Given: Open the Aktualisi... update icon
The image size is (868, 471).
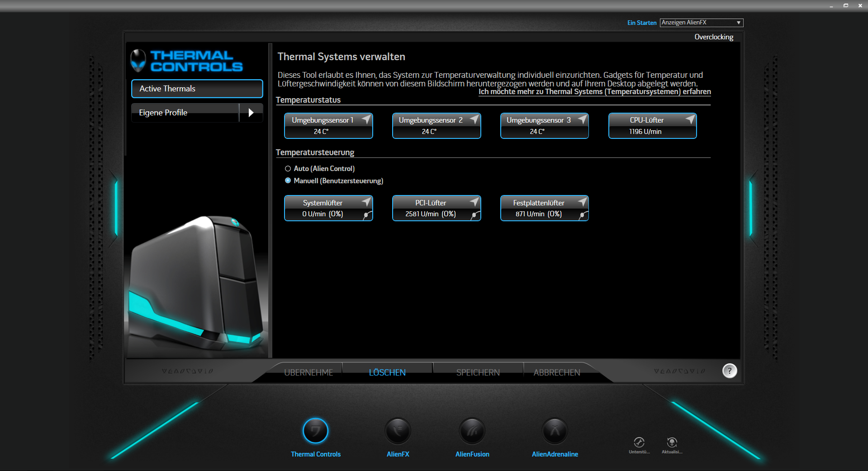Looking at the screenshot, I should 672,442.
